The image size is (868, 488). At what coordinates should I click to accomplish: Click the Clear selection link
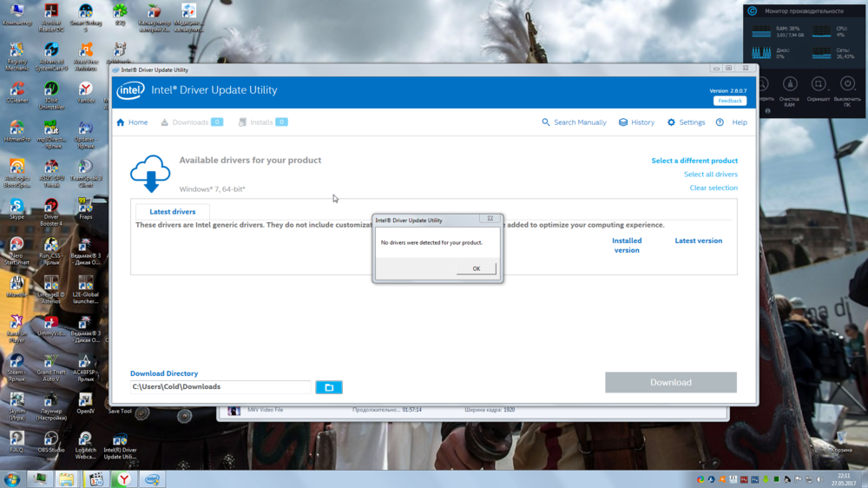(x=713, y=188)
